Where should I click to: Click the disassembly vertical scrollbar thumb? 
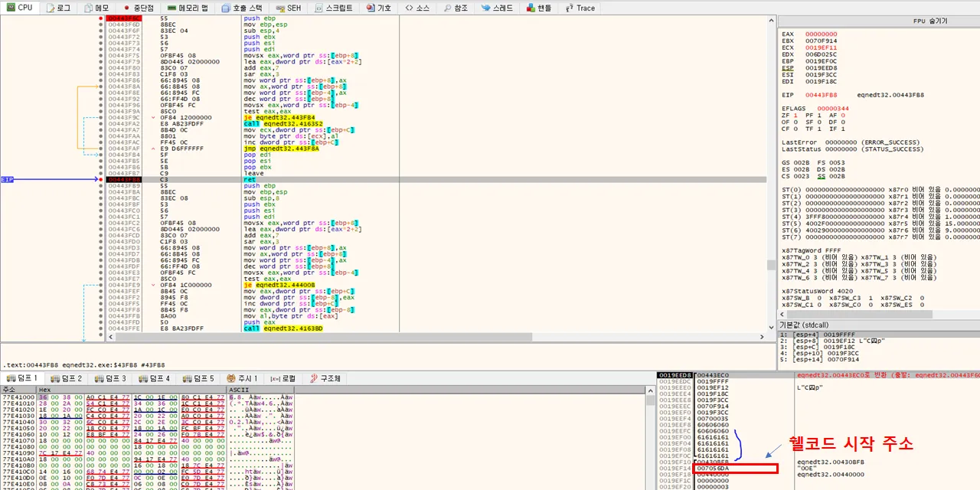coord(770,265)
